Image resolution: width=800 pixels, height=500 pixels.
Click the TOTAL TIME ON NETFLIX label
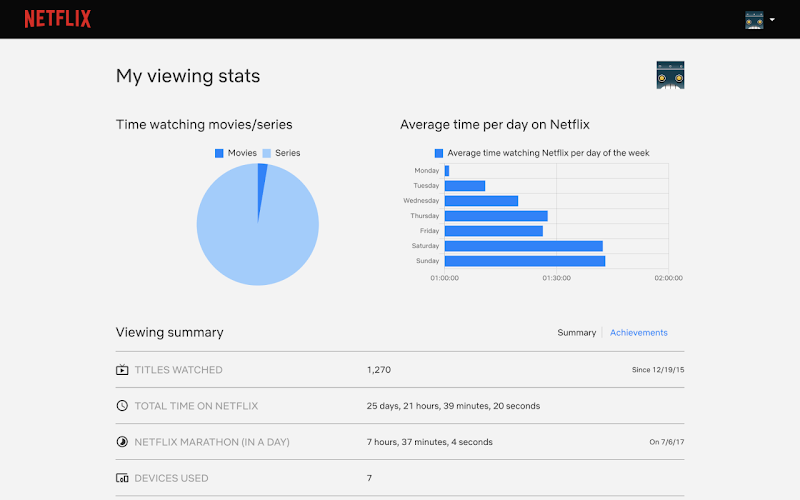tap(196, 406)
